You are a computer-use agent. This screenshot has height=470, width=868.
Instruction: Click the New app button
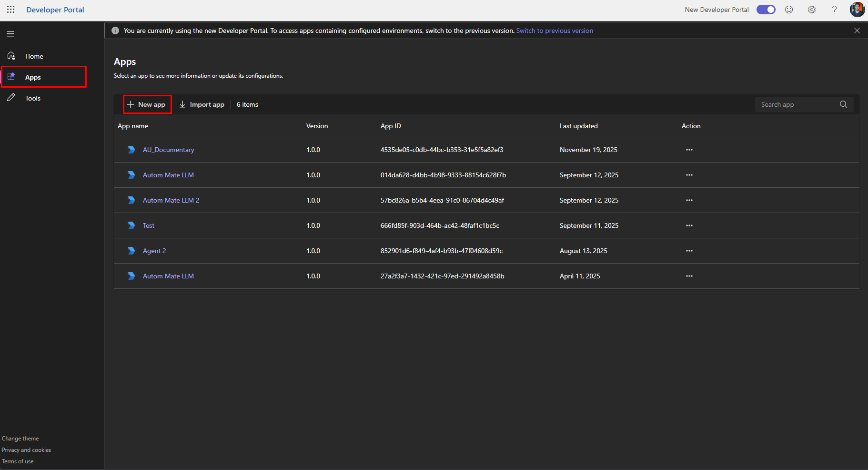tap(147, 104)
